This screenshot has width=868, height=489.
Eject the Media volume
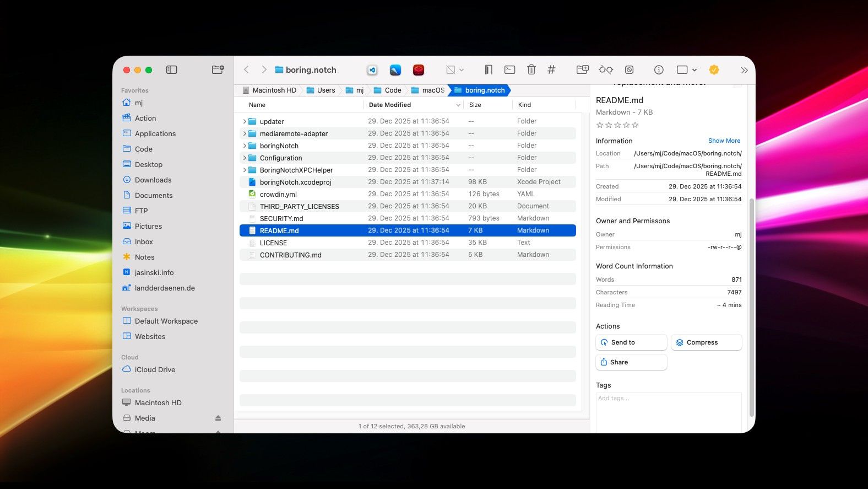point(218,418)
